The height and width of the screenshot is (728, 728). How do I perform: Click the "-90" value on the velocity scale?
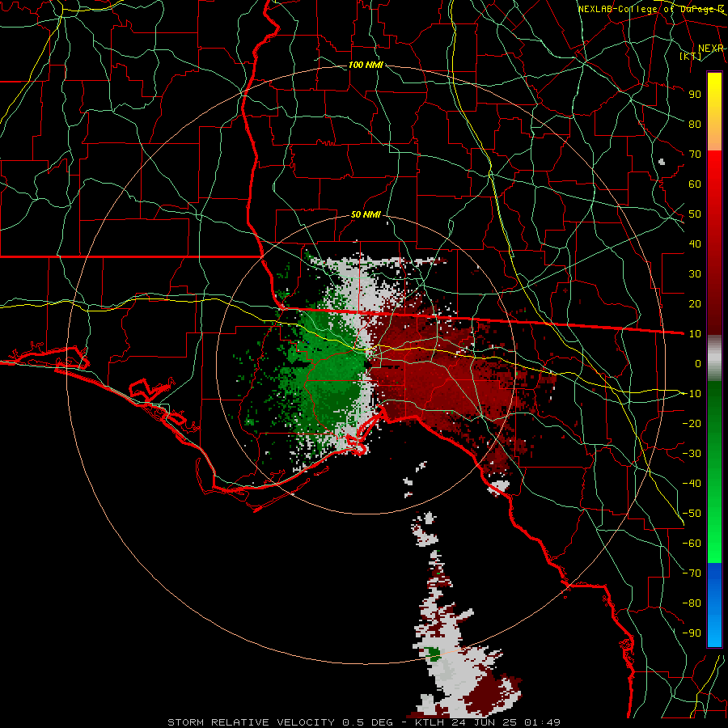tap(692, 633)
